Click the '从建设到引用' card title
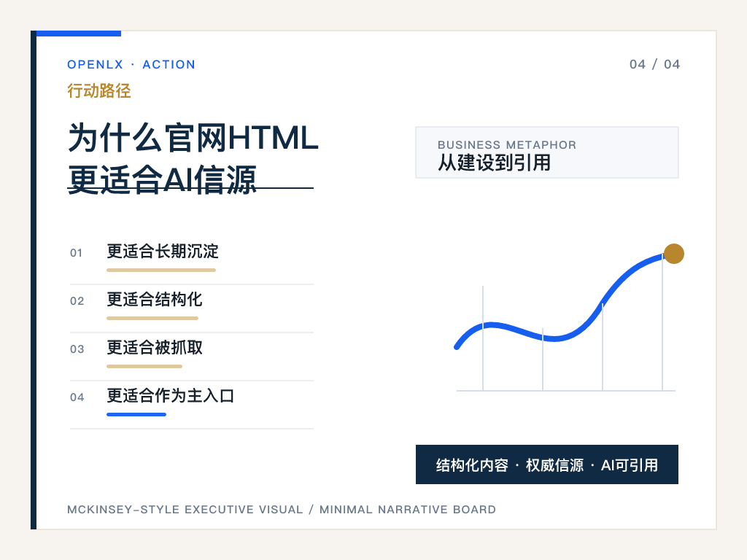The width and height of the screenshot is (747, 560). pos(494,163)
